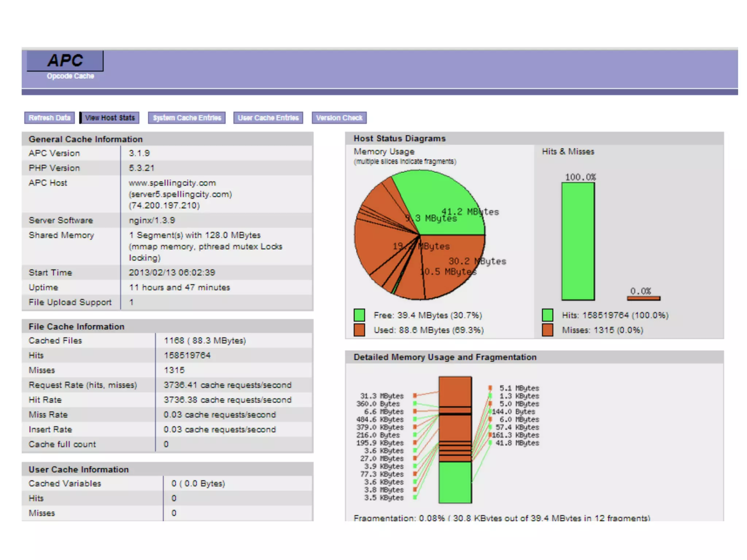
Task: Click the green 100.0% hits bar
Action: click(x=578, y=241)
